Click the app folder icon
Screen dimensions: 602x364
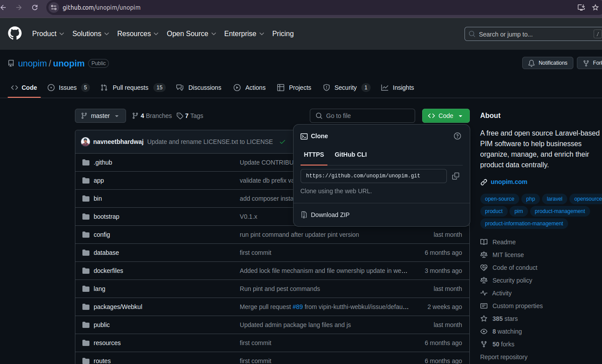(85, 180)
